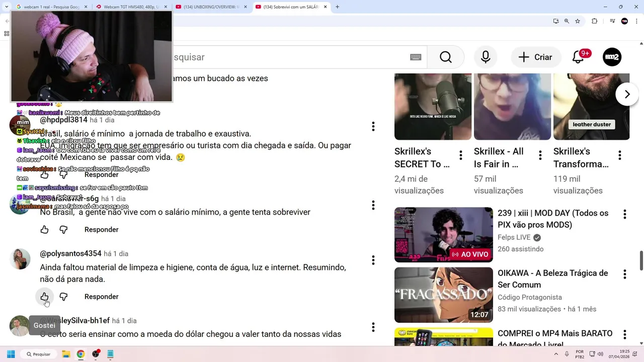Click the Windows taskbar Pesquisar search box

pos(39,354)
